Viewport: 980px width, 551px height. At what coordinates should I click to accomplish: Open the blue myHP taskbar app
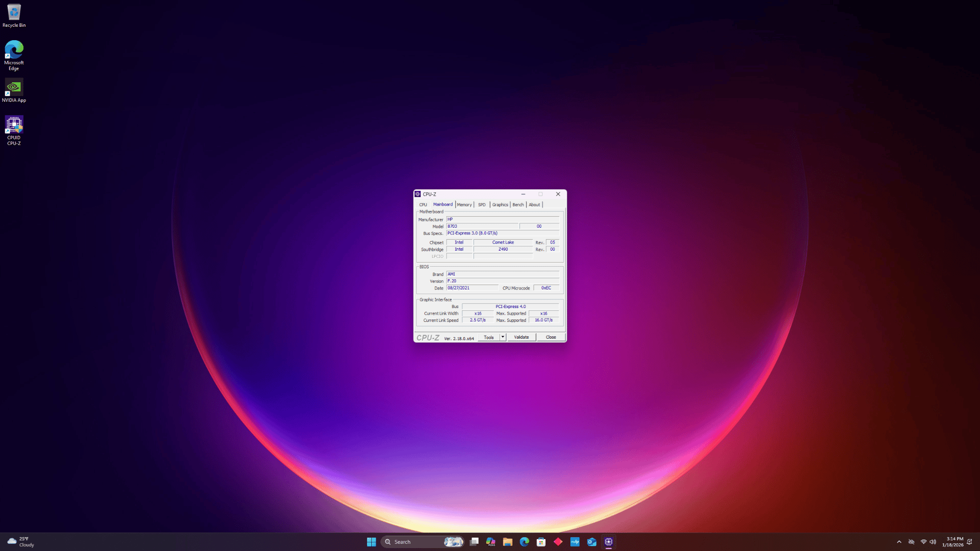(575, 542)
